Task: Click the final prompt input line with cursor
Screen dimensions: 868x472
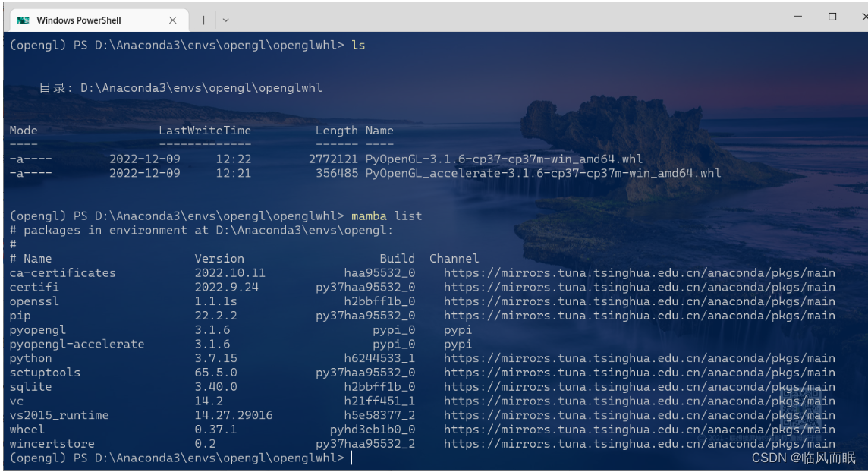Action: click(x=181, y=458)
